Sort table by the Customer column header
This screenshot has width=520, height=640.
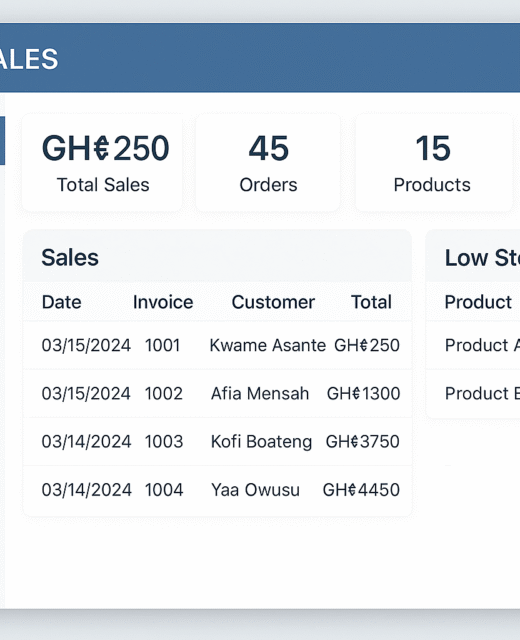pos(273,302)
